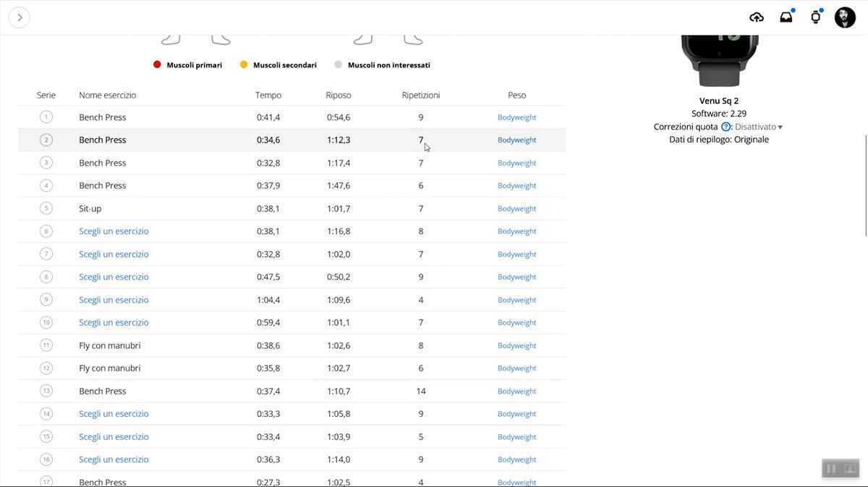Click help icon beside Correzioni quota
Image resolution: width=868 pixels, height=487 pixels.
(726, 127)
